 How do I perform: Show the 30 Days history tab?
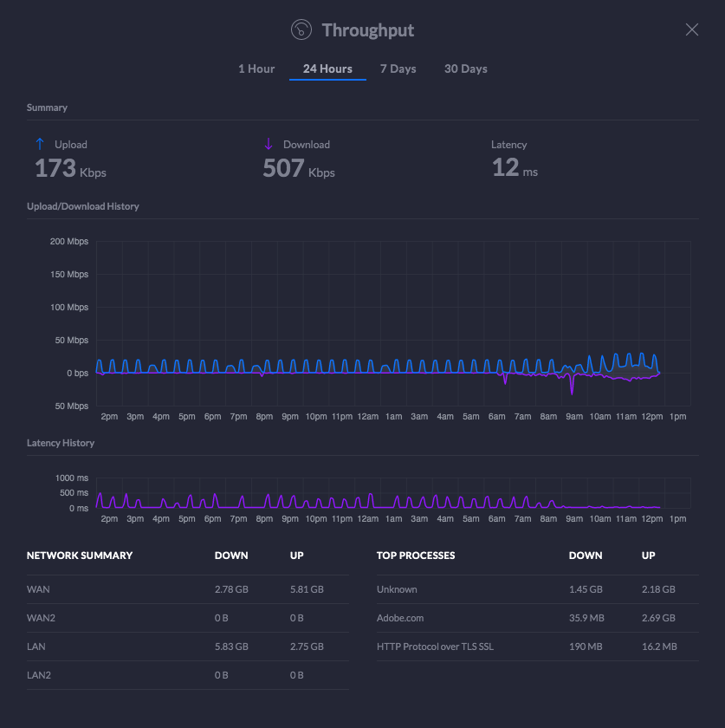(465, 69)
